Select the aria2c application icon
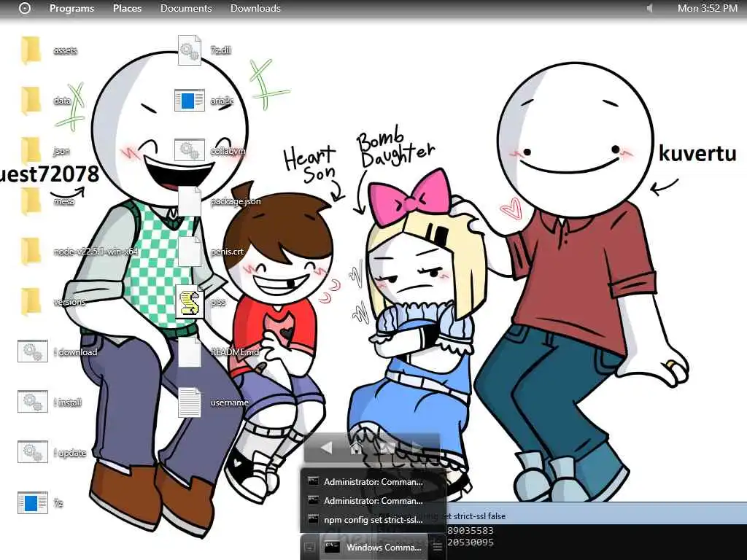The width and height of the screenshot is (747, 560). pyautogui.click(x=190, y=100)
